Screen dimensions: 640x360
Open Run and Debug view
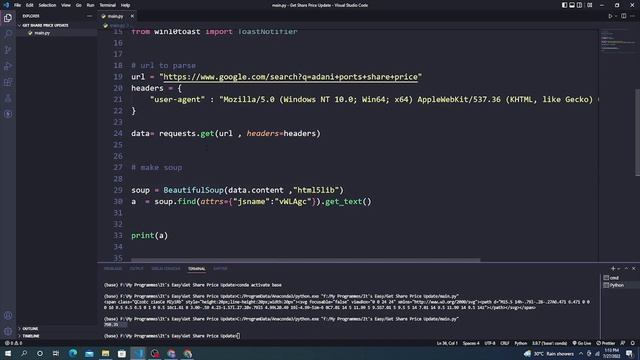(x=8, y=66)
